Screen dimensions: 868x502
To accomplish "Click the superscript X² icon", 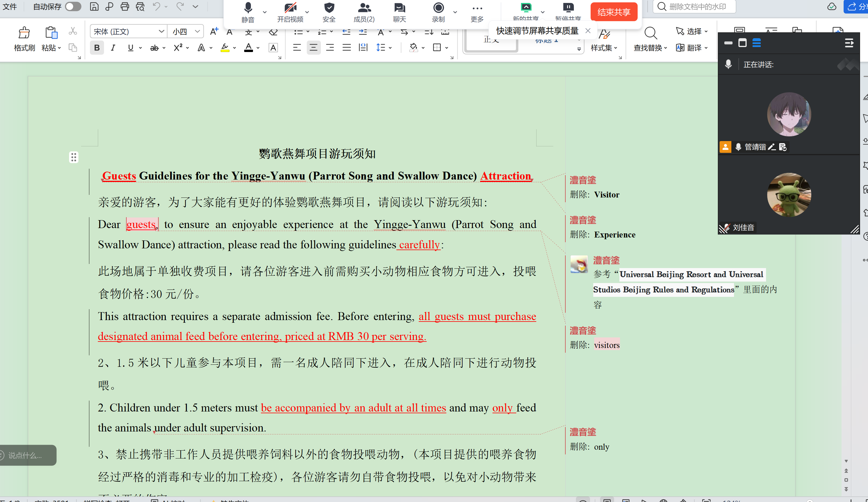I will pos(178,48).
